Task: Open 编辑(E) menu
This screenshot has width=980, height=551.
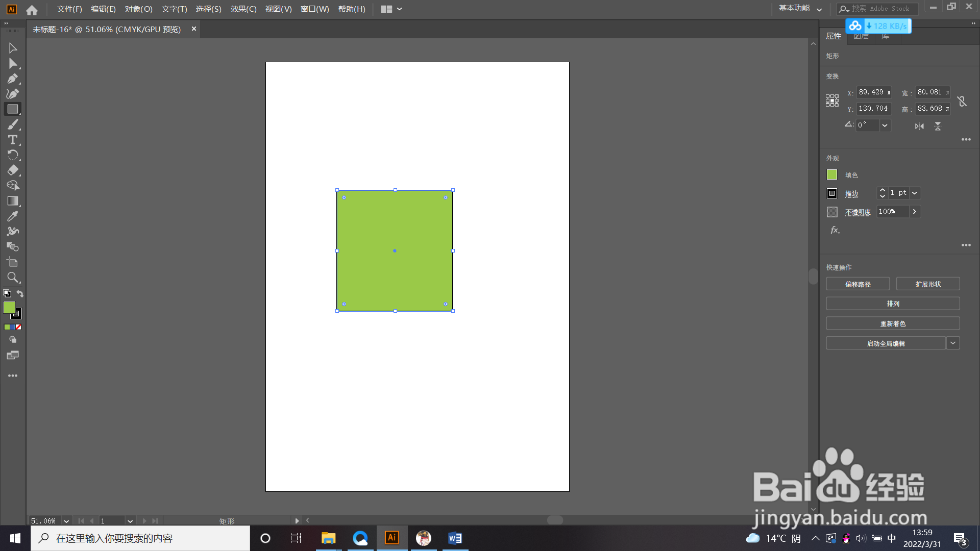Action: [103, 9]
